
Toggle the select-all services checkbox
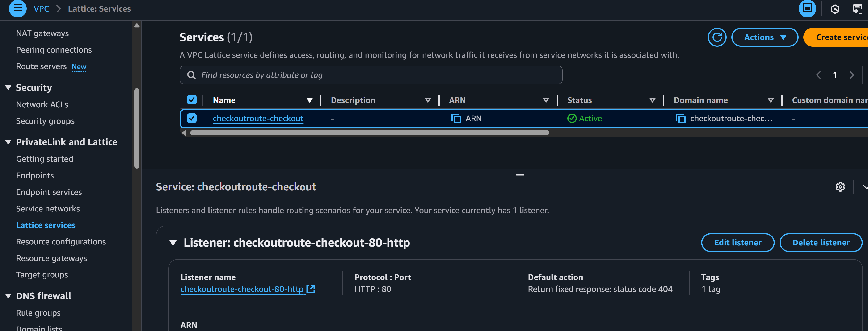click(192, 100)
